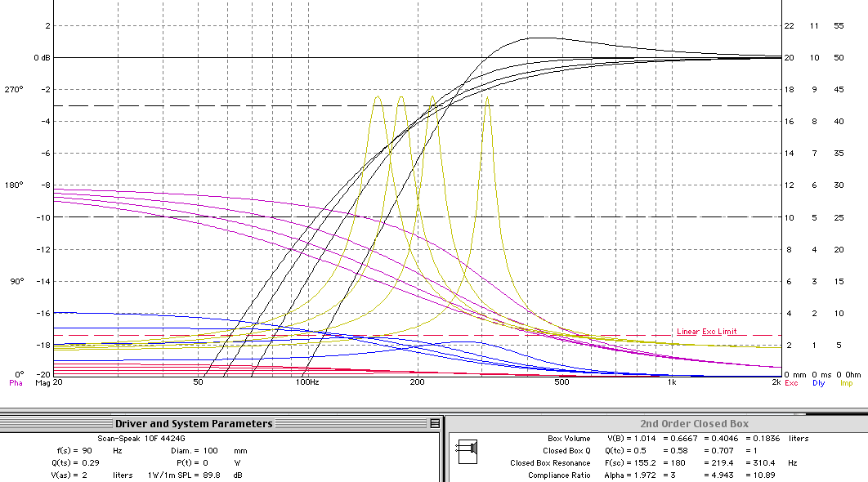
Task: Click the 500 frequency axis label
Action: pyautogui.click(x=562, y=382)
